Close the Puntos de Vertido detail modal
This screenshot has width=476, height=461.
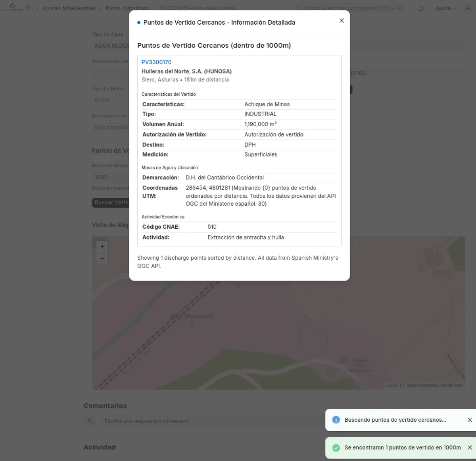(342, 20)
